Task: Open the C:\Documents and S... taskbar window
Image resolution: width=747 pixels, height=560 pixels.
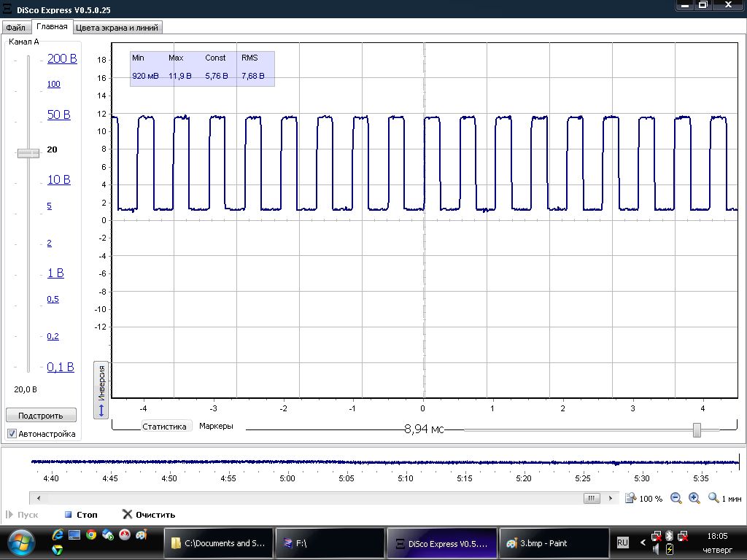Action: (219, 543)
